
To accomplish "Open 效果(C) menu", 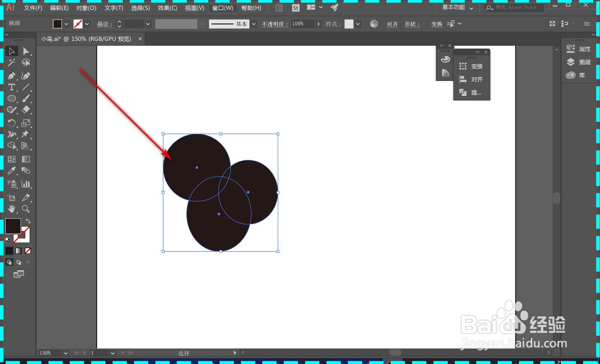I will (x=167, y=8).
